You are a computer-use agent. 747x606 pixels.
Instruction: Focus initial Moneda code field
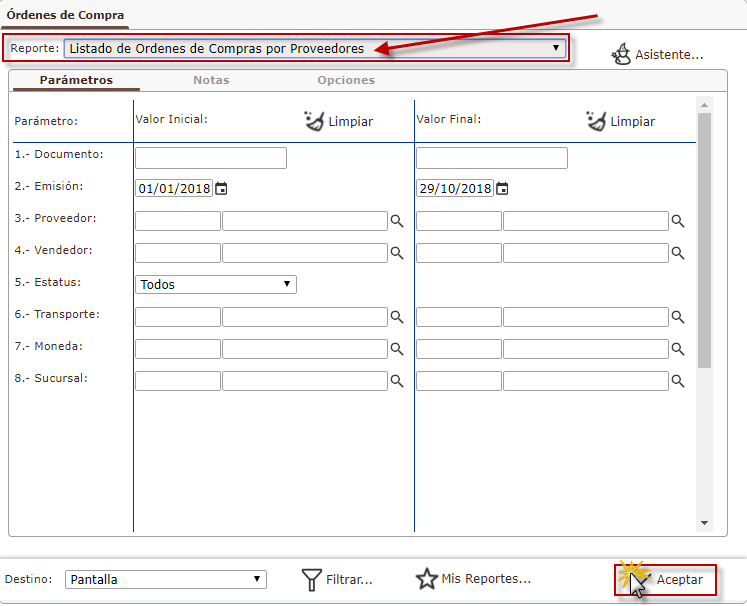pyautogui.click(x=178, y=349)
